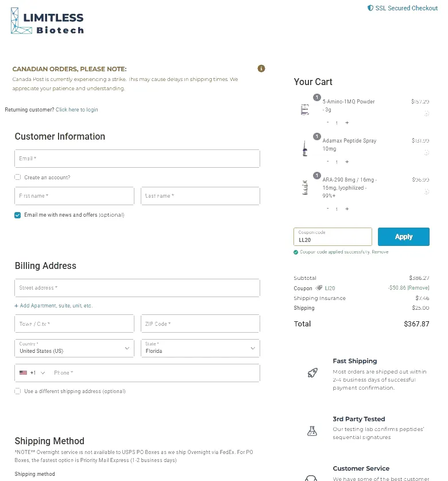Expand the phone country code selector
Screen dimensions: 448x481
coord(33,373)
